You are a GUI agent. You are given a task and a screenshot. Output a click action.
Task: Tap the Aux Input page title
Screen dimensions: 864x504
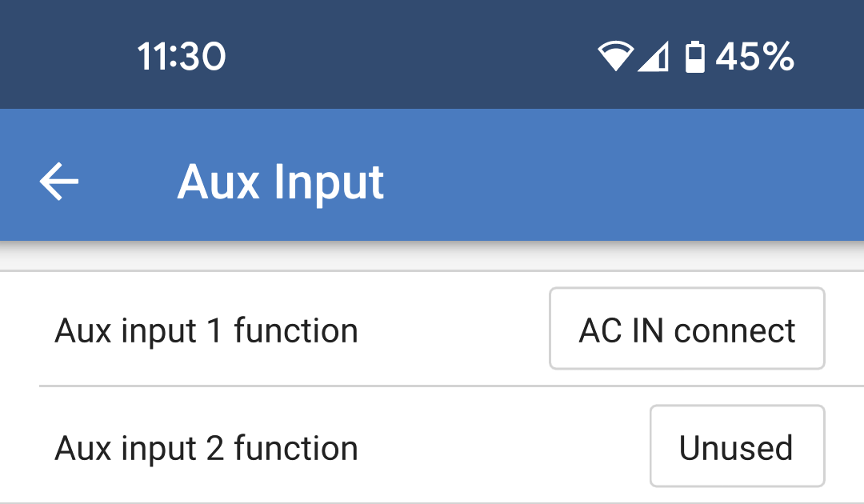281,182
